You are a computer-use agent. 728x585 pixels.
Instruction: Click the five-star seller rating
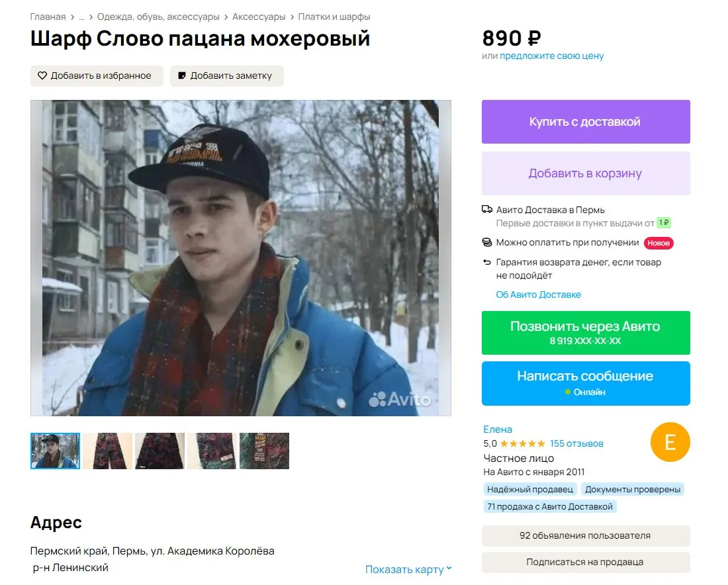click(522, 444)
